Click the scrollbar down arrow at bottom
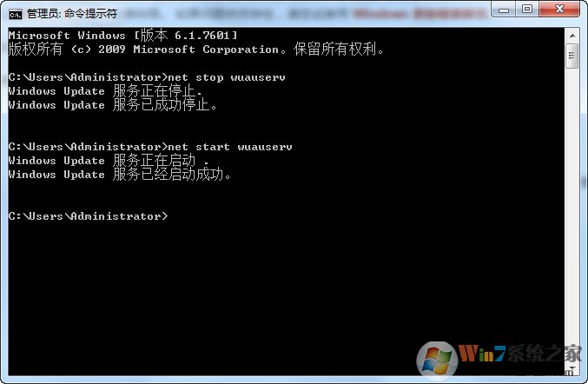Image resolution: width=588 pixels, height=384 pixels. point(572,370)
